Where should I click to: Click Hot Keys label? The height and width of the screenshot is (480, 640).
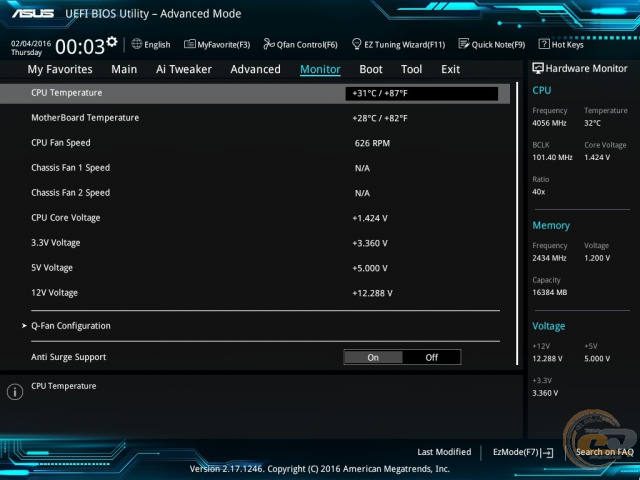pyautogui.click(x=567, y=45)
